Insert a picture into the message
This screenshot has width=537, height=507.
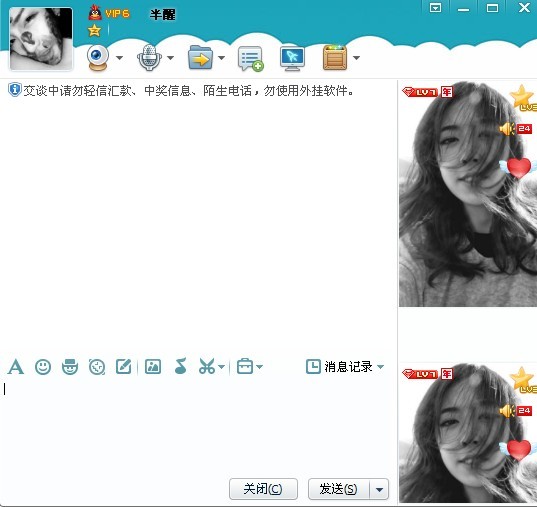[153, 367]
